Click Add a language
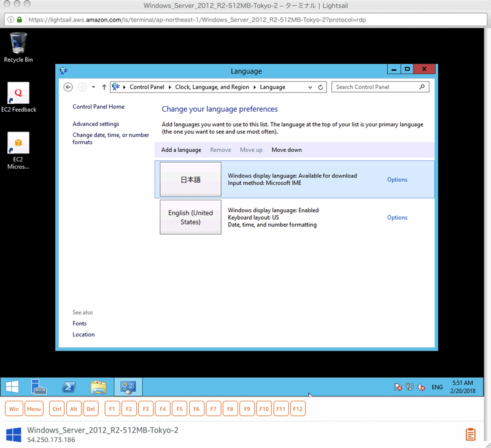The image size is (491, 448). click(181, 150)
